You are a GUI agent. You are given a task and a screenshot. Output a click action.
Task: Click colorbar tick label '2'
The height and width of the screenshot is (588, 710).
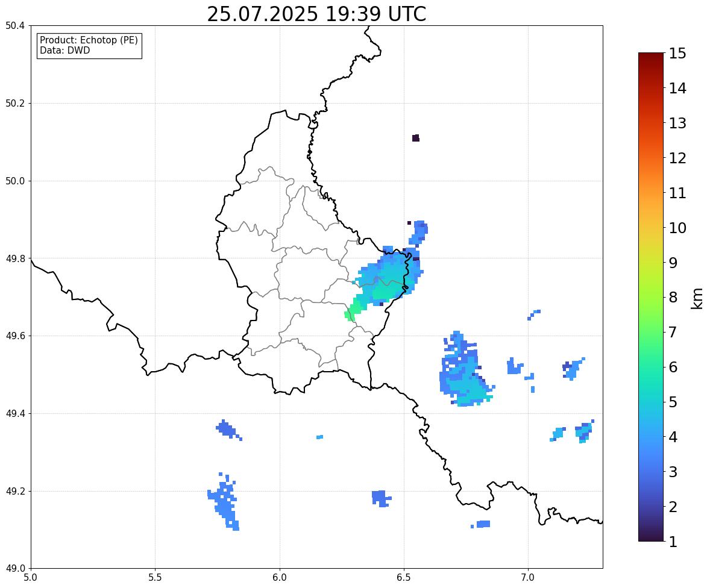point(673,507)
